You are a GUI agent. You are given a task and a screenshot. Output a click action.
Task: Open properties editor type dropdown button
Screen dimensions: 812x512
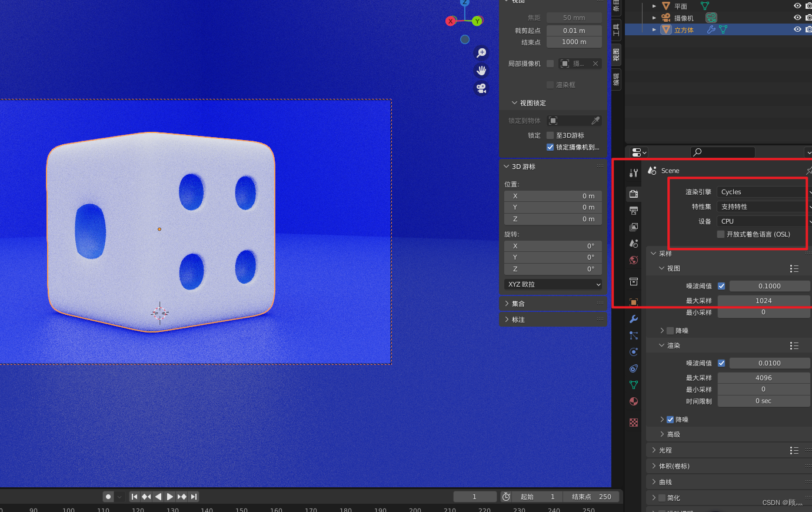(x=639, y=152)
